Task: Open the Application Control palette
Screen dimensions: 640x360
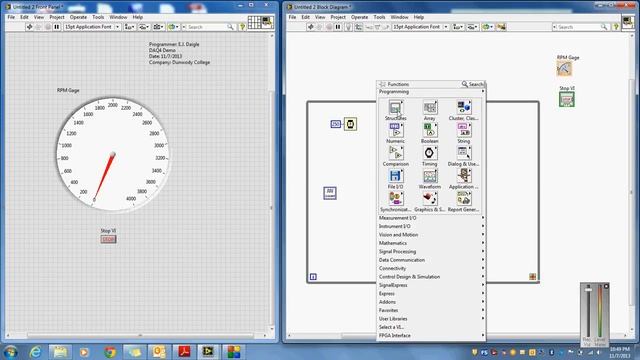Action: pyautogui.click(x=464, y=176)
